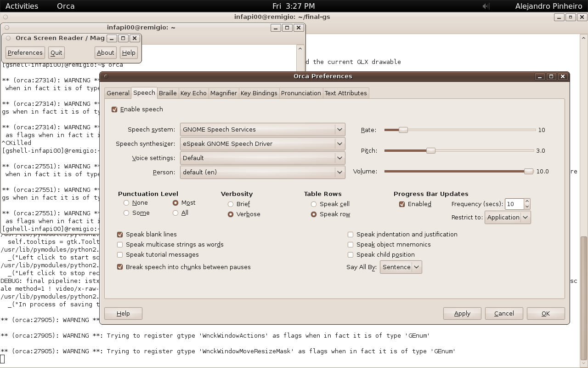Expand the Speech system dropdown
The image size is (588, 368).
tap(262, 129)
